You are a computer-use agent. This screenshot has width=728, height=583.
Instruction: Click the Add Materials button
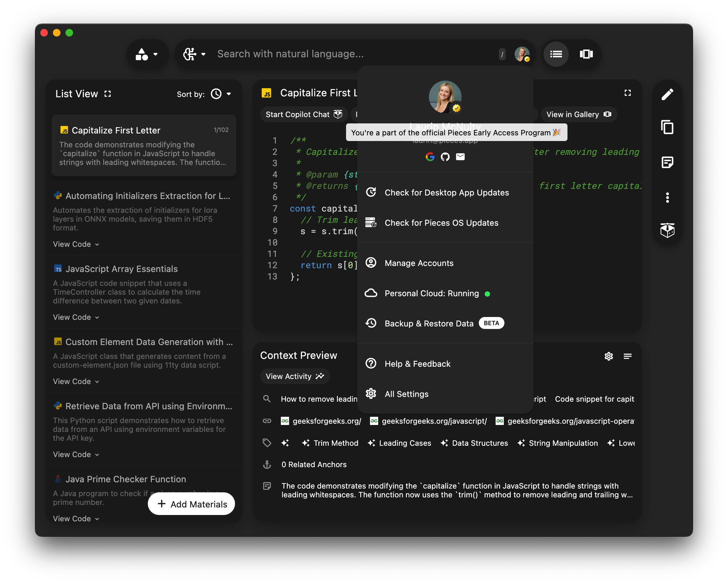click(x=191, y=504)
